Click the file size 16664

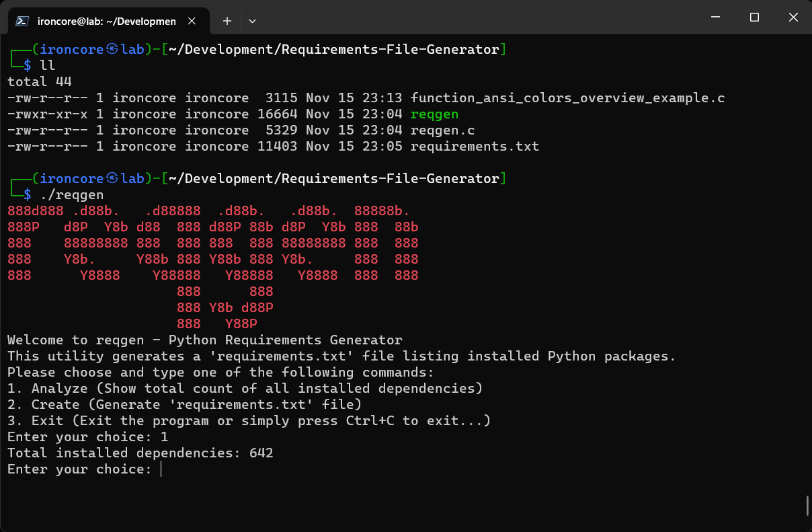(x=278, y=114)
